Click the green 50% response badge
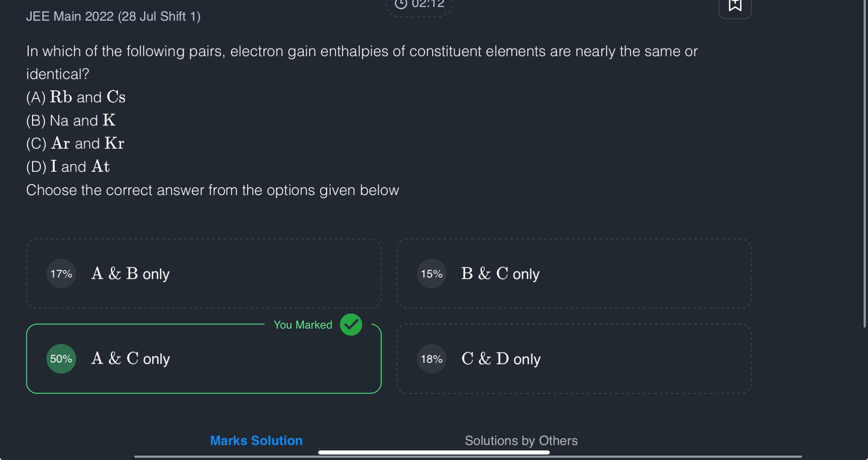This screenshot has height=460, width=868. coord(61,359)
